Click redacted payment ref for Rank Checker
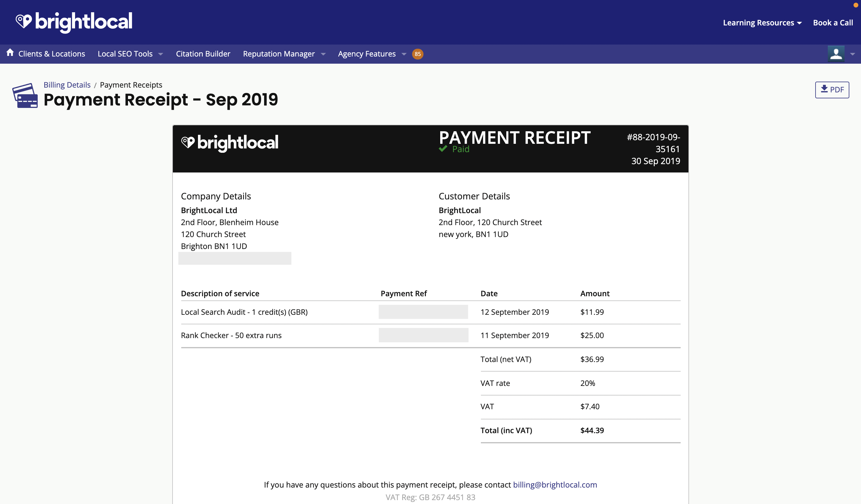861x504 pixels. pos(423,335)
